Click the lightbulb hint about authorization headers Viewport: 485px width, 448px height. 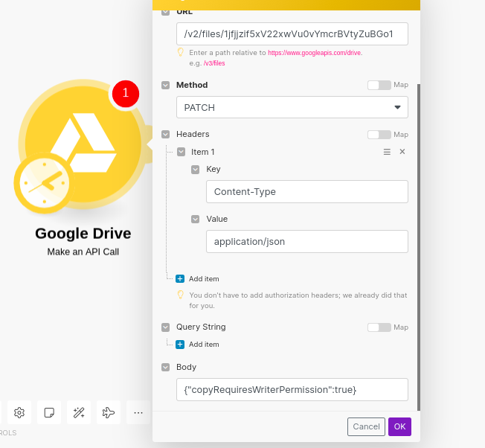pos(181,295)
